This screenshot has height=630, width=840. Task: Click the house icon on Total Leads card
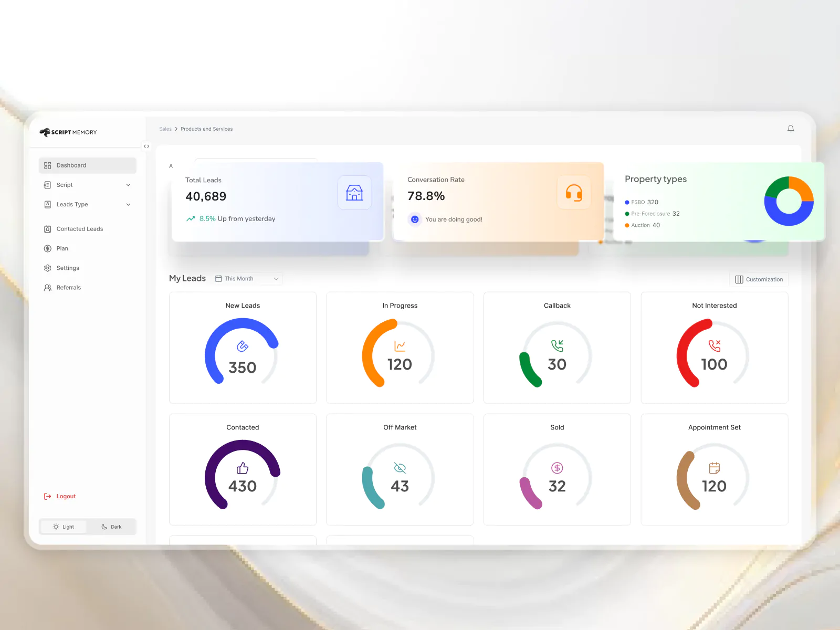coord(354,193)
